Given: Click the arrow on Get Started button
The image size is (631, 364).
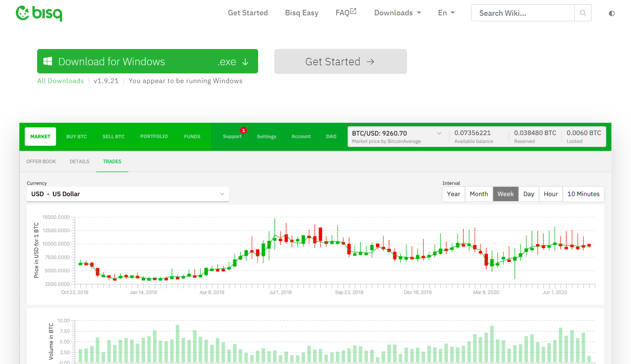Looking at the screenshot, I should point(370,62).
